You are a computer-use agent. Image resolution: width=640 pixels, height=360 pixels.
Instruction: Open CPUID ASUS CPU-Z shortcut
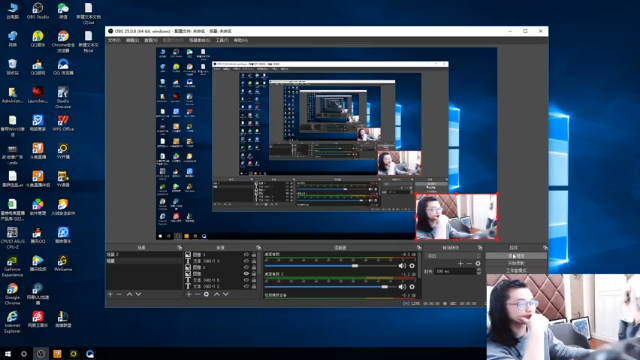(x=12, y=238)
